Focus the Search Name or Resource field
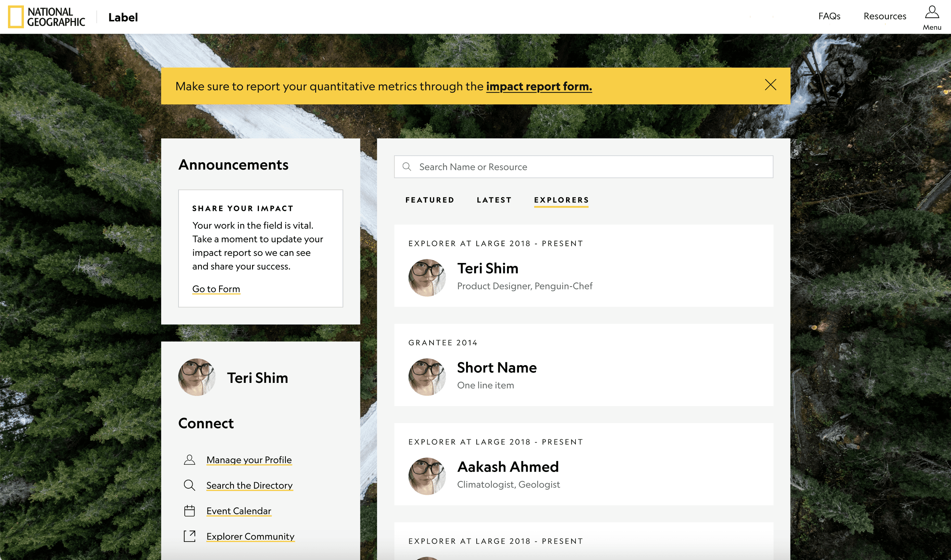 click(x=589, y=167)
